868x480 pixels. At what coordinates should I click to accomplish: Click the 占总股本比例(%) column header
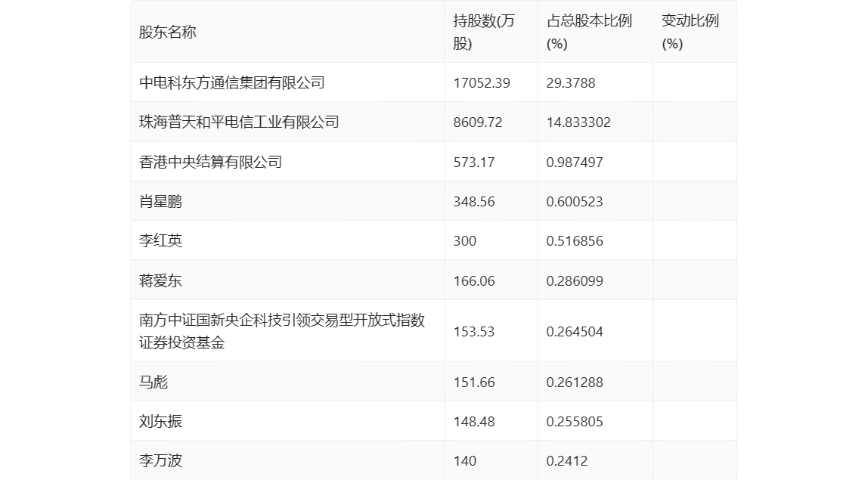click(x=589, y=32)
